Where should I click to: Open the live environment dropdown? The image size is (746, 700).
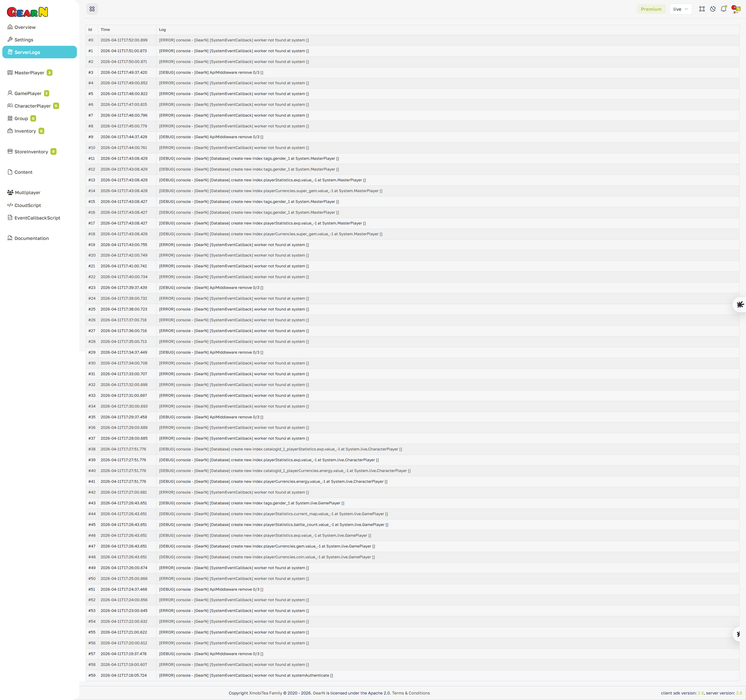681,9
